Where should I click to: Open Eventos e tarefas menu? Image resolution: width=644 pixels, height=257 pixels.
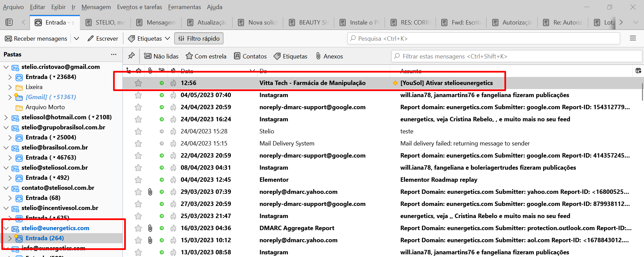coord(139,7)
